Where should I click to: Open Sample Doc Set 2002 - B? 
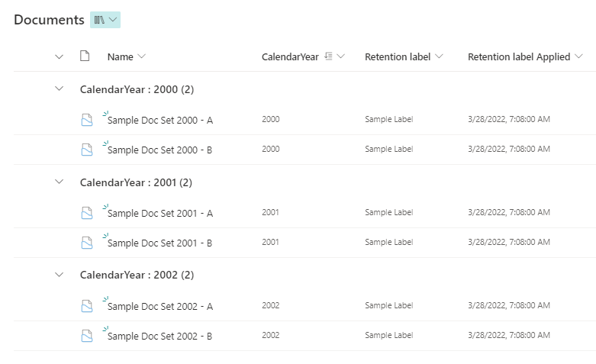(160, 337)
